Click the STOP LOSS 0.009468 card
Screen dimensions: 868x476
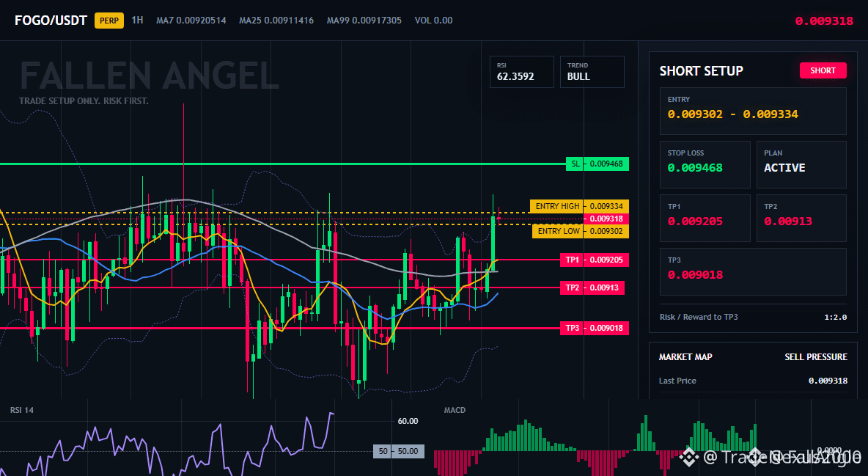(x=705, y=164)
